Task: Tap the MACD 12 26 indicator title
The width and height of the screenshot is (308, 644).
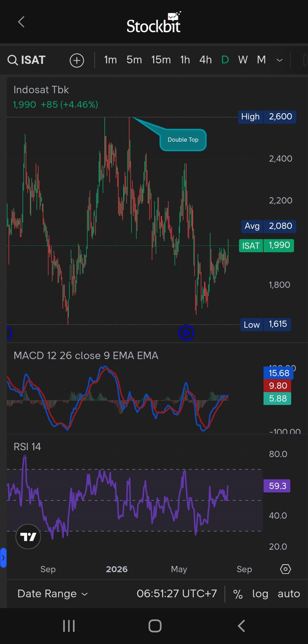Action: [x=86, y=356]
